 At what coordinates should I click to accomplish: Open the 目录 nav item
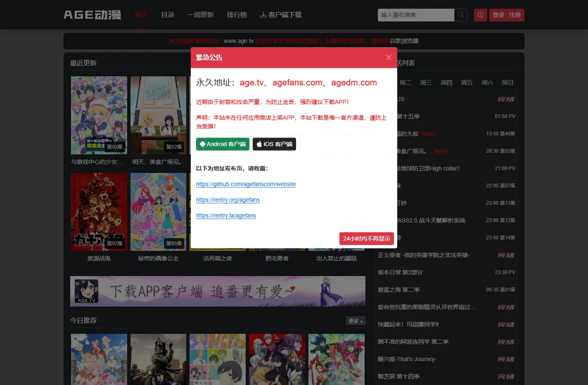pyautogui.click(x=168, y=15)
